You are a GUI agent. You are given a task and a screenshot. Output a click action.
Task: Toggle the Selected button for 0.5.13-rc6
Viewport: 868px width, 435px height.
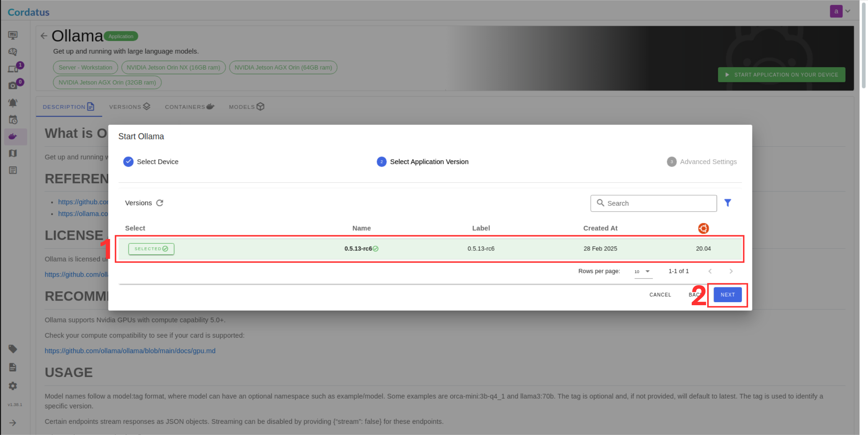151,249
